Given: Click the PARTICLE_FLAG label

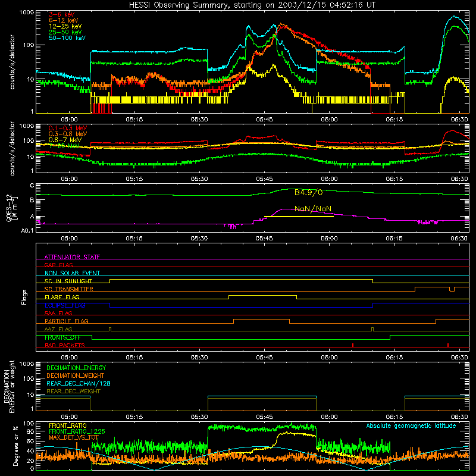Looking at the screenshot, I should pos(67,321).
